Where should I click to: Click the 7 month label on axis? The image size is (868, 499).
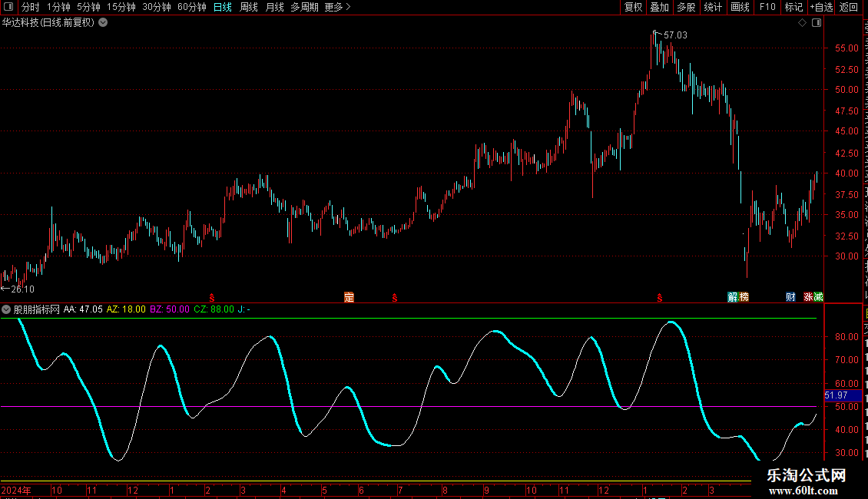(400, 490)
